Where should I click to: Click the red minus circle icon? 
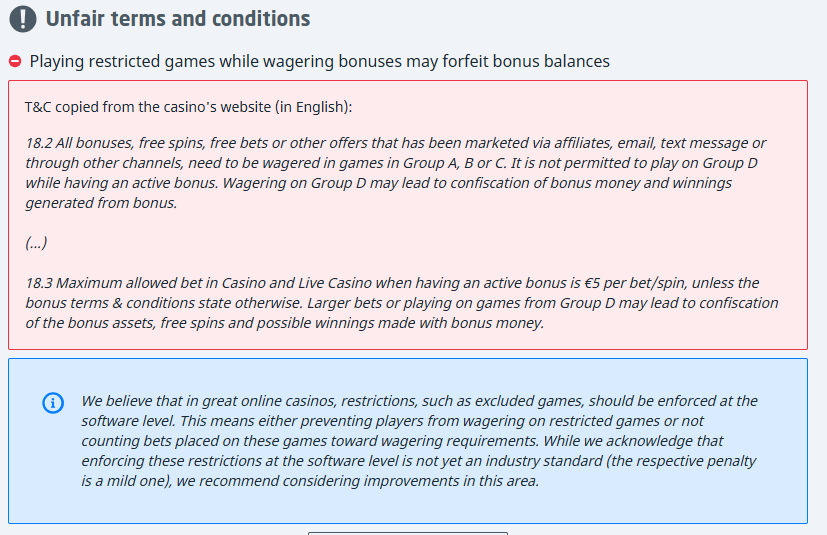[x=15, y=61]
